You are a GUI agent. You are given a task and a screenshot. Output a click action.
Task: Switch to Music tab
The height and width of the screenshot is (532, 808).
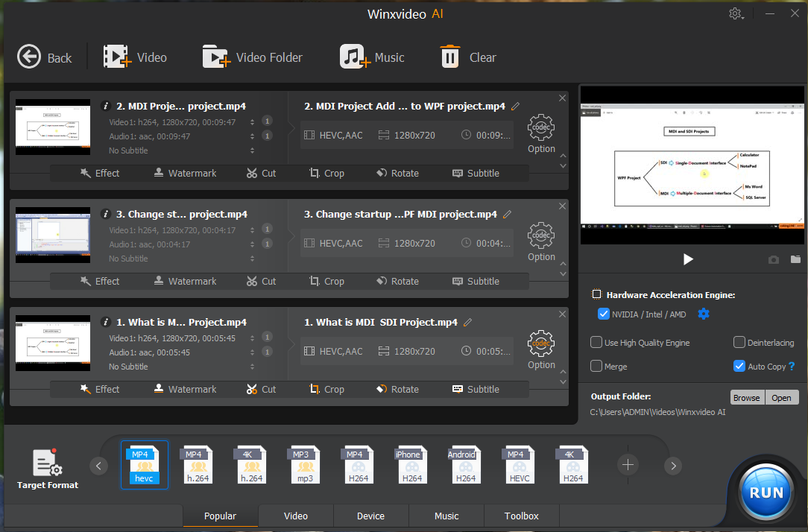coord(446,516)
